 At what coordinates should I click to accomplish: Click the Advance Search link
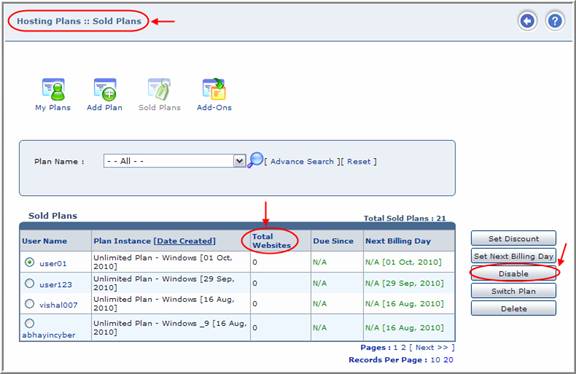[302, 162]
